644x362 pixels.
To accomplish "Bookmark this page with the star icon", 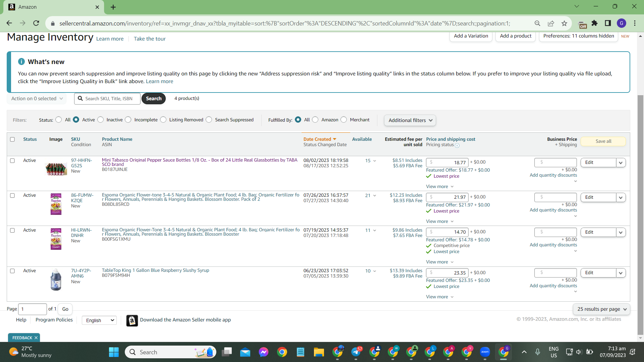I will (x=565, y=23).
